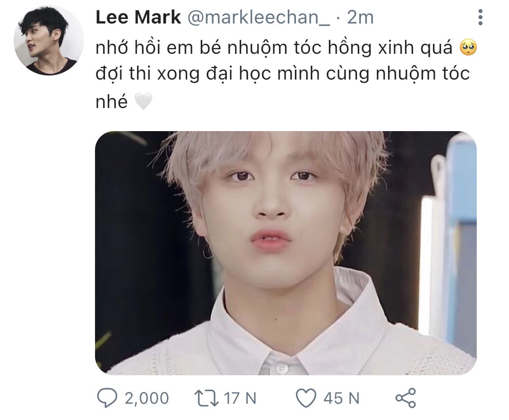Screen dimensions: 509x420
Task: Like the tweet with the heart icon
Action: pos(306,398)
